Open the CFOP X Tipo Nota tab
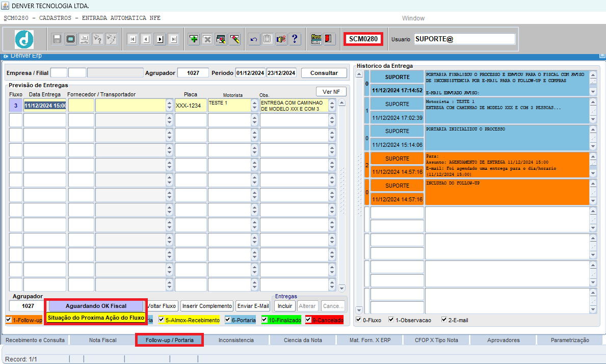The width and height of the screenshot is (606, 364). pyautogui.click(x=436, y=340)
